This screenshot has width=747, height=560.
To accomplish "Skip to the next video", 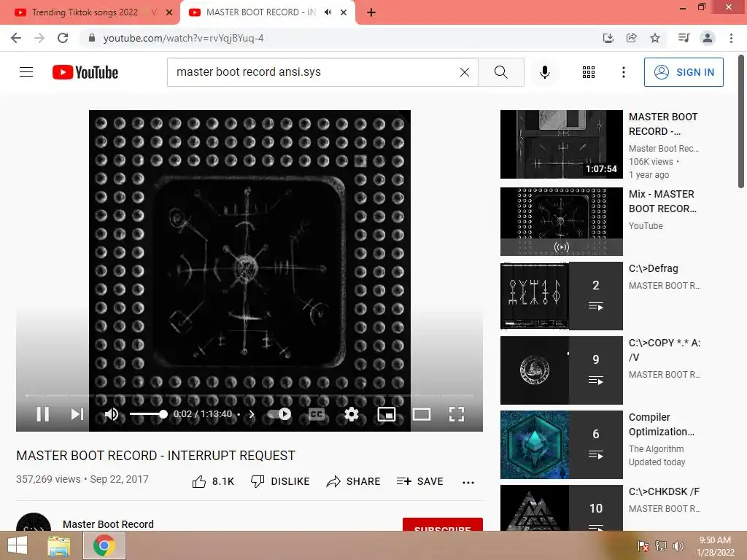I will point(77,414).
